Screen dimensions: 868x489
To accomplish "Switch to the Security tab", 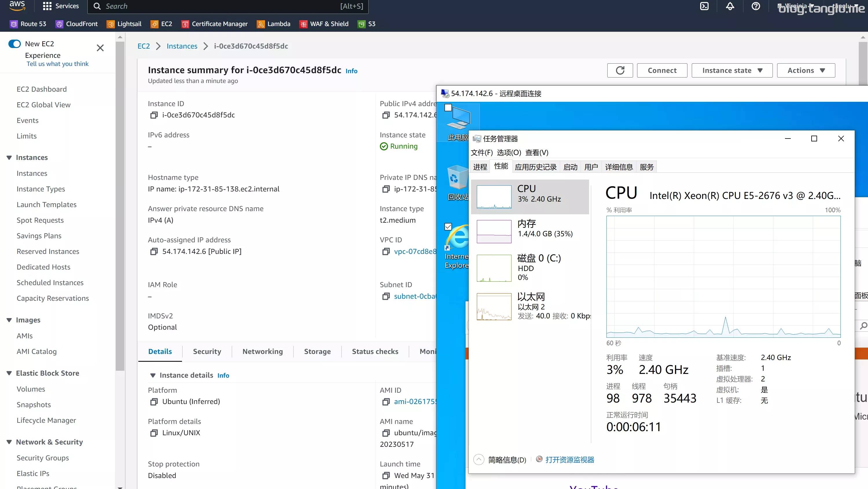I will click(207, 352).
